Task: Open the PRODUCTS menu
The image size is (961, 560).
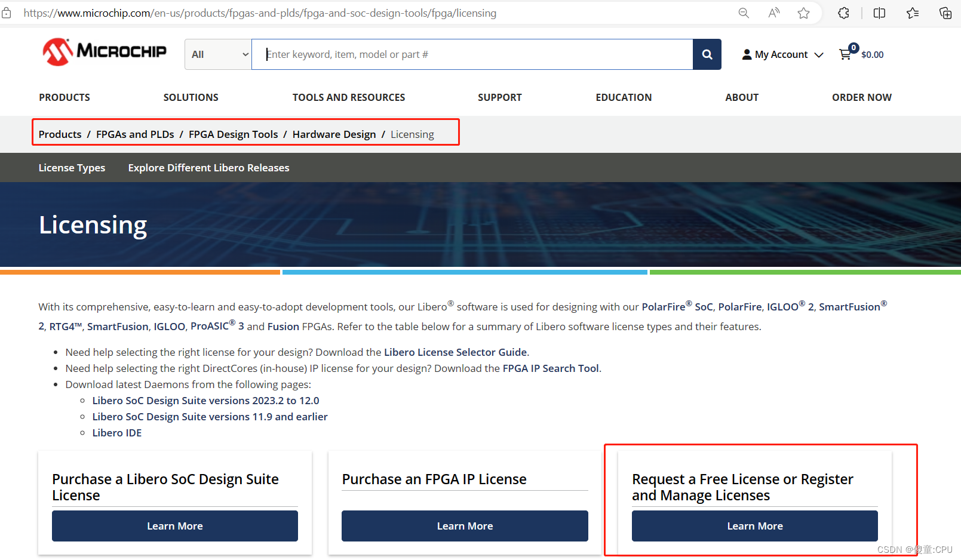Action: [x=65, y=97]
